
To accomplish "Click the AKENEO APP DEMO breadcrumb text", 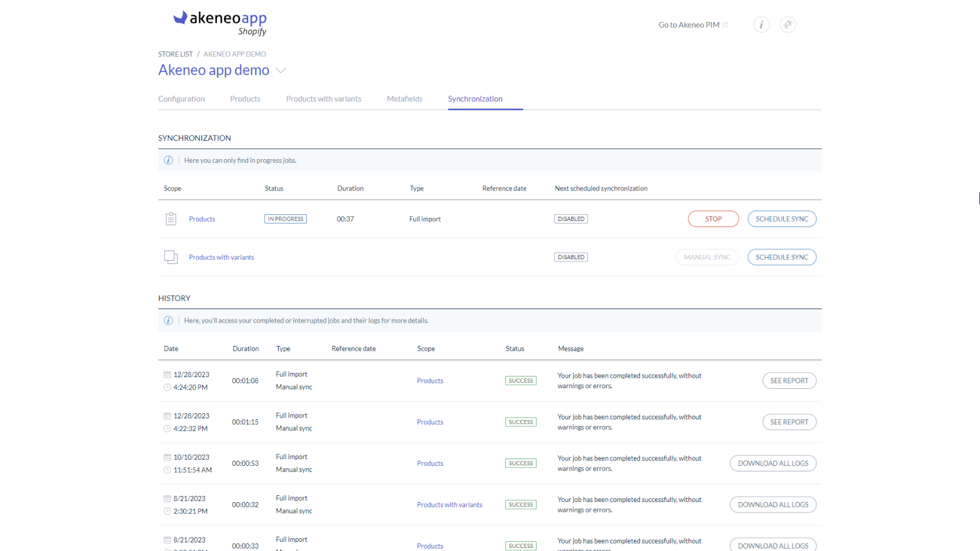I will pos(235,54).
